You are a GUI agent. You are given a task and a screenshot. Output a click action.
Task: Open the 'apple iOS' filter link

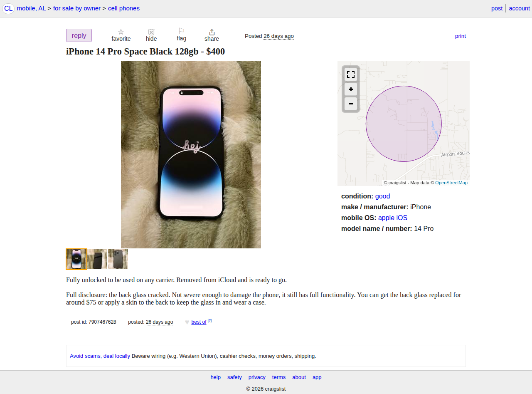(393, 218)
